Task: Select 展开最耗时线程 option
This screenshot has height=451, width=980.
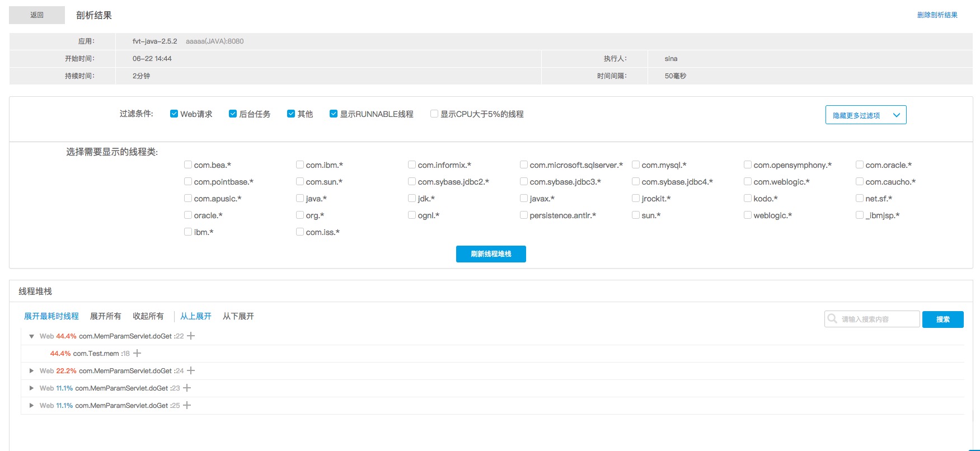Action: [x=51, y=316]
